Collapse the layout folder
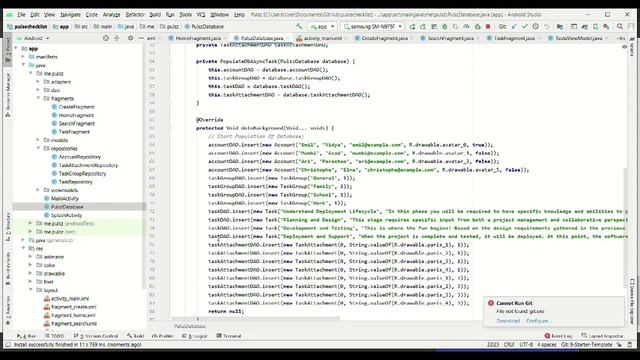640x360 pixels. click(31, 290)
